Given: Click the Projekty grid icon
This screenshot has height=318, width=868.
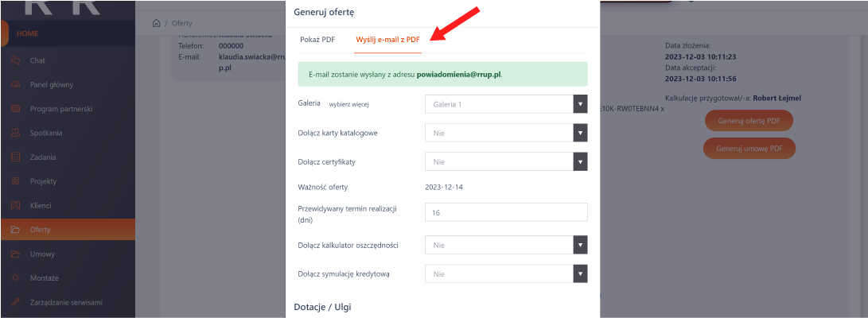Looking at the screenshot, I should 16,181.
